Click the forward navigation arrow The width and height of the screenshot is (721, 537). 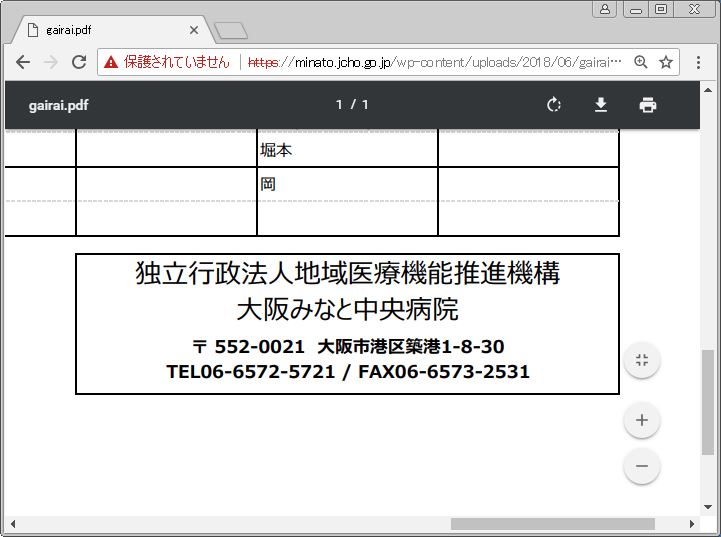point(51,62)
